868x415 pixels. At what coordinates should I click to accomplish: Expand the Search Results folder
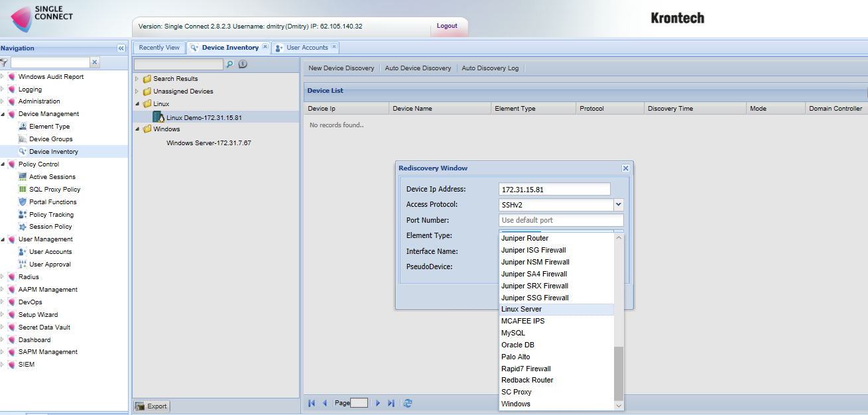pyautogui.click(x=137, y=79)
